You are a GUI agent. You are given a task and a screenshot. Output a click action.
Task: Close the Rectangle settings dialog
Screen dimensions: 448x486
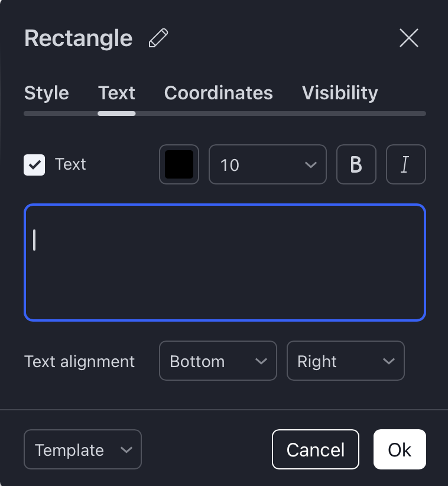409,38
